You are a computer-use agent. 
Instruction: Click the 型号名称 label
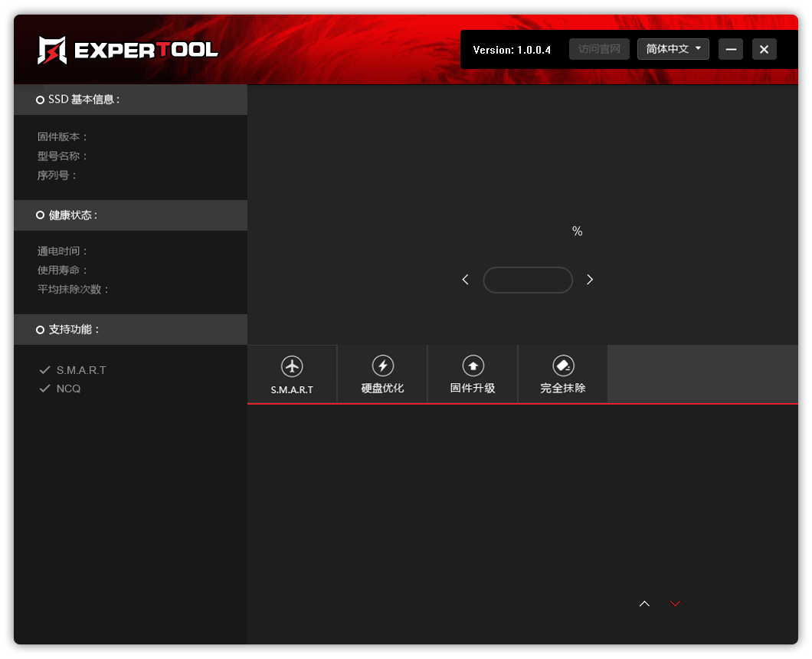61,156
